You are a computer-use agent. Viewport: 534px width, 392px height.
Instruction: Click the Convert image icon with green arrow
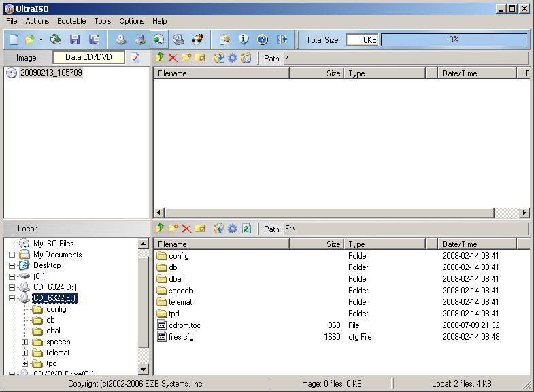coord(158,39)
